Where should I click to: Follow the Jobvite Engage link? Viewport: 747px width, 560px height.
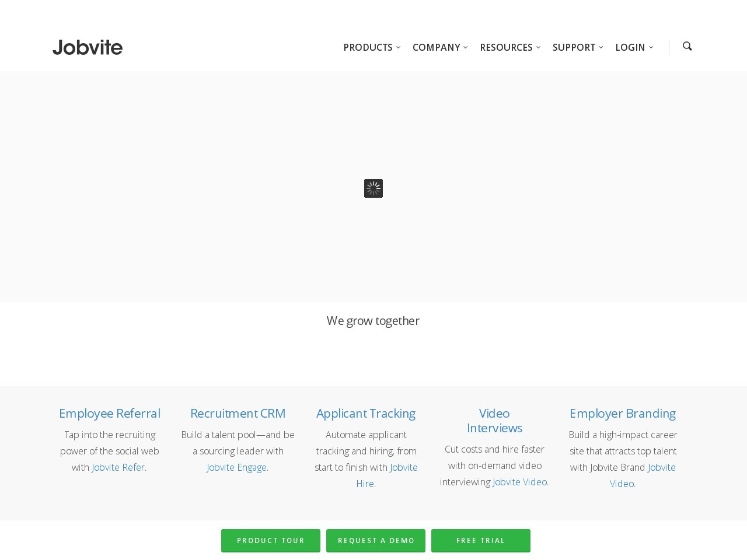[x=238, y=467]
